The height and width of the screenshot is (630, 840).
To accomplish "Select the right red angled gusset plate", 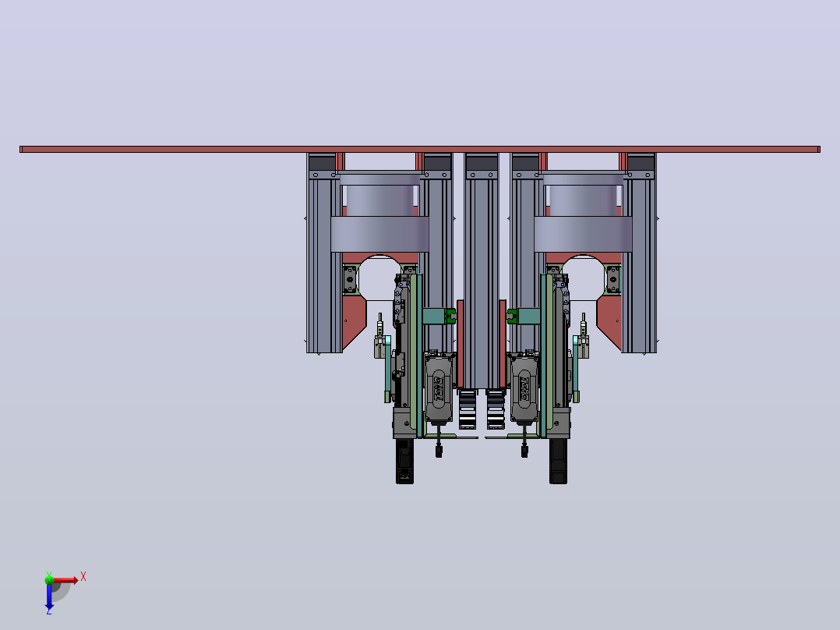I will (609, 324).
